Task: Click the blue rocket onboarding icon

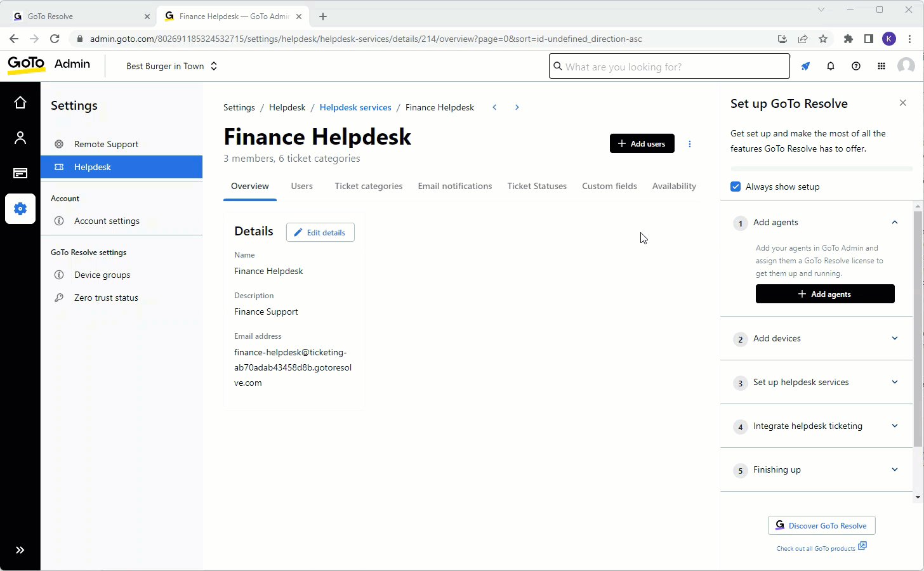Action: click(x=805, y=66)
